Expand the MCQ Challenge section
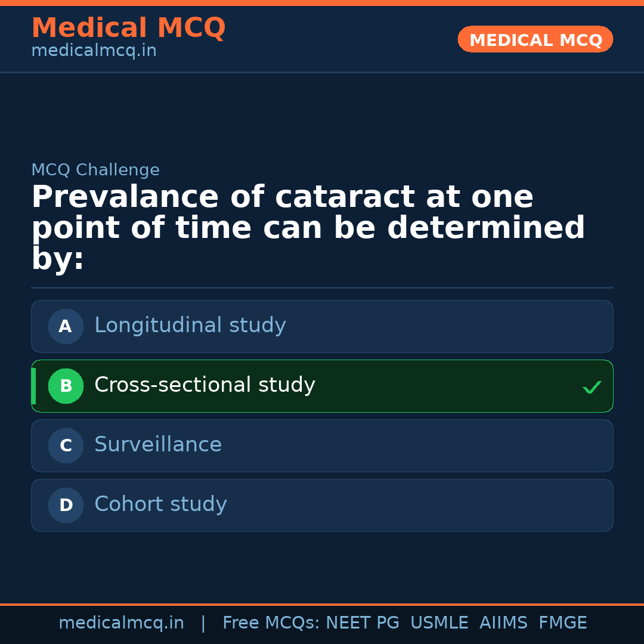Image resolution: width=644 pixels, height=644 pixels. tap(95, 169)
